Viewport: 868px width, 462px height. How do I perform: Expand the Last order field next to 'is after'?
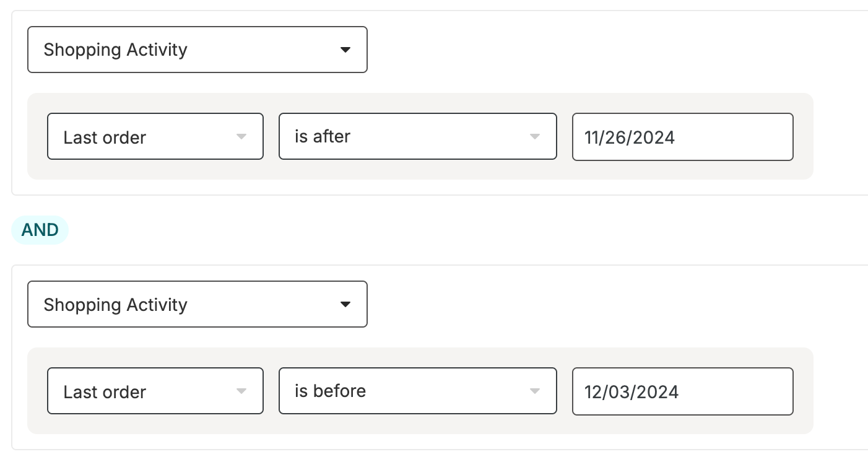(155, 136)
